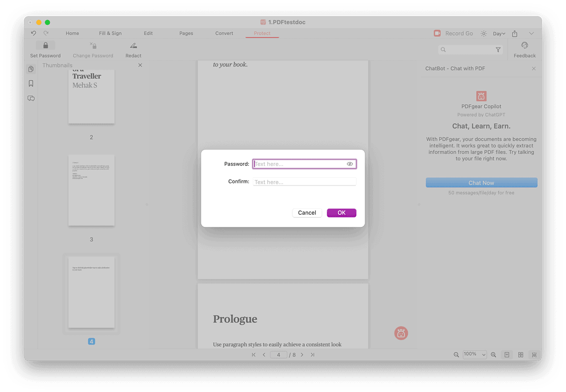
Task: Select the page 3 thumbnail
Action: [91, 190]
